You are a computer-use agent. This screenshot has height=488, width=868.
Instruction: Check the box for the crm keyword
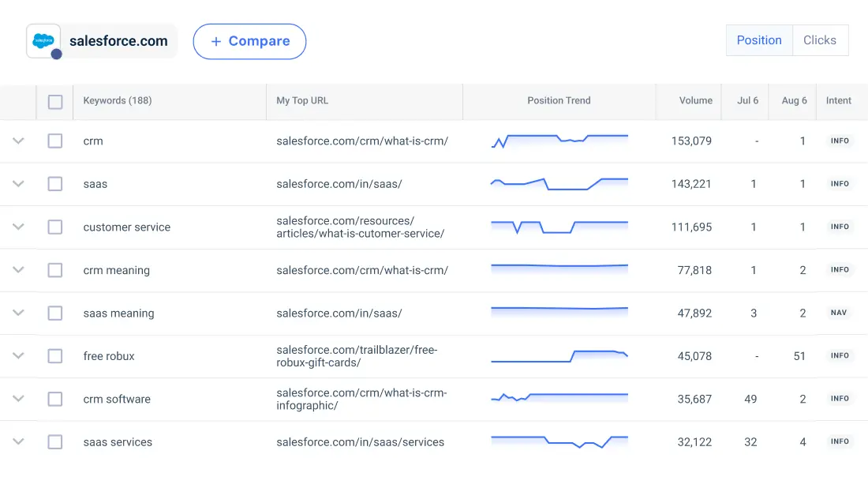(x=54, y=141)
